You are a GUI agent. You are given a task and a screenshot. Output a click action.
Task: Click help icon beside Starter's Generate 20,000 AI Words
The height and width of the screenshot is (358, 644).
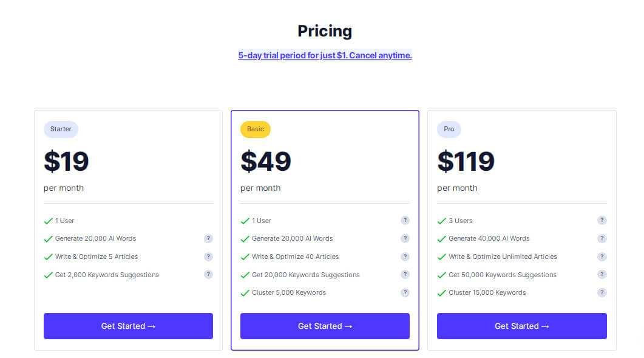(x=208, y=238)
